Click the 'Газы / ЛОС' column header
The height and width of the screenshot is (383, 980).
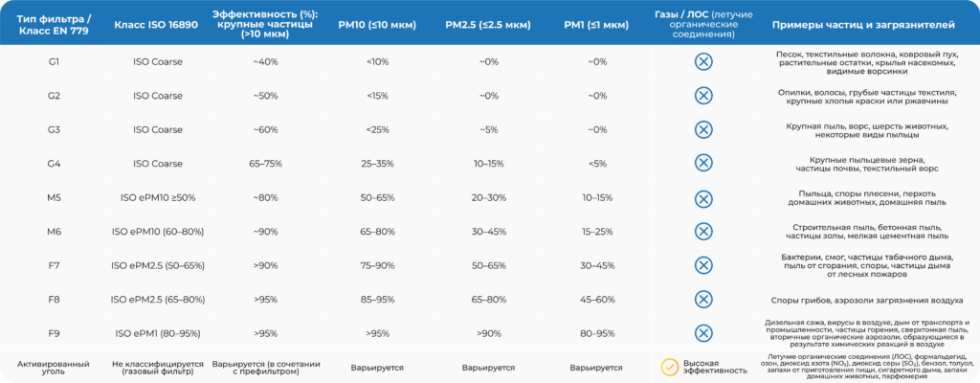(703, 22)
